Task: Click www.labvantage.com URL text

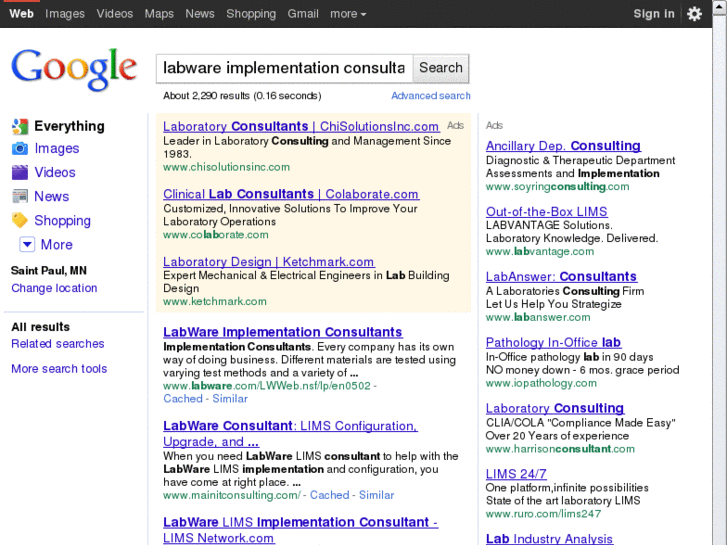Action: tap(540, 251)
